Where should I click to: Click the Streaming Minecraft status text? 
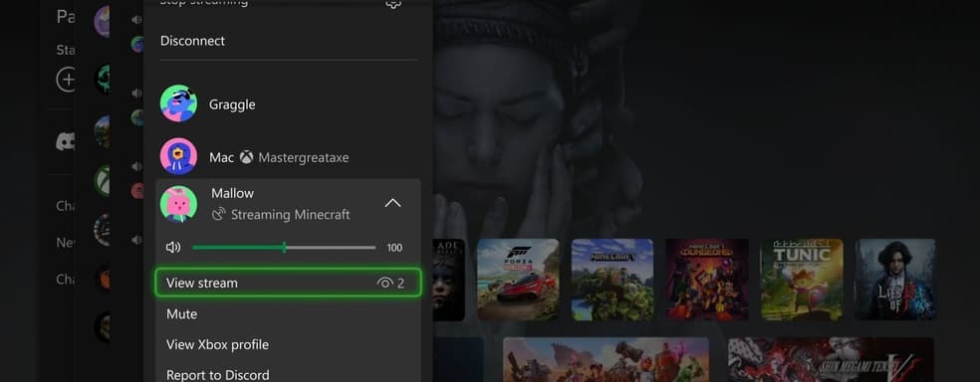(291, 215)
